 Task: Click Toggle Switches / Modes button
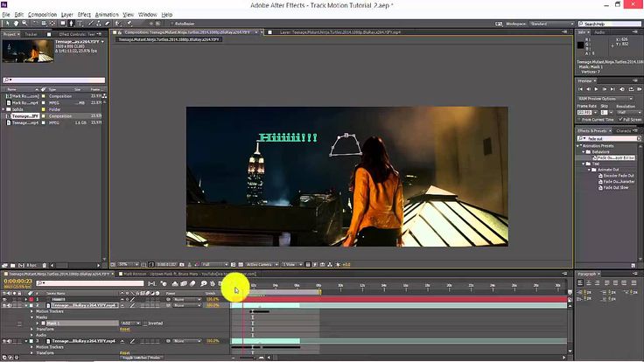pyautogui.click(x=142, y=358)
